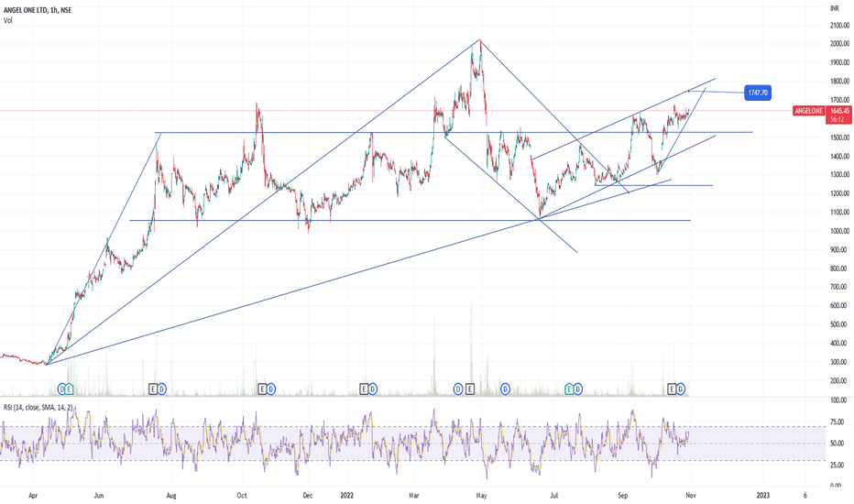
Task: Click the 50.00 RSI axis label
Action: [838, 444]
